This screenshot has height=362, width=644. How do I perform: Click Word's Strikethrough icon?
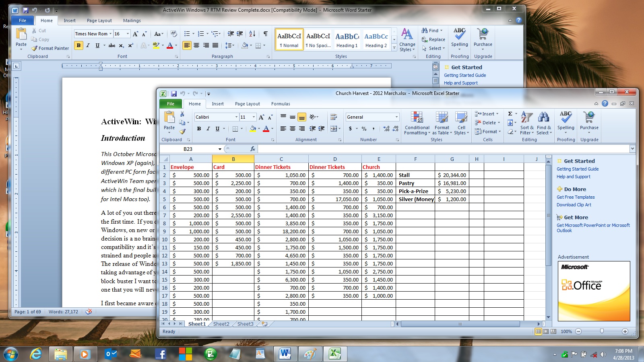pos(112,45)
